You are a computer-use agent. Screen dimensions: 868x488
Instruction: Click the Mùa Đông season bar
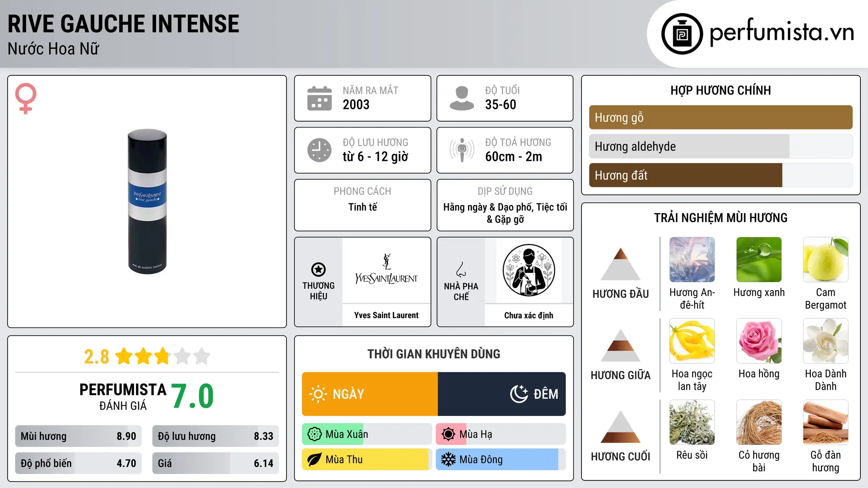(x=501, y=460)
